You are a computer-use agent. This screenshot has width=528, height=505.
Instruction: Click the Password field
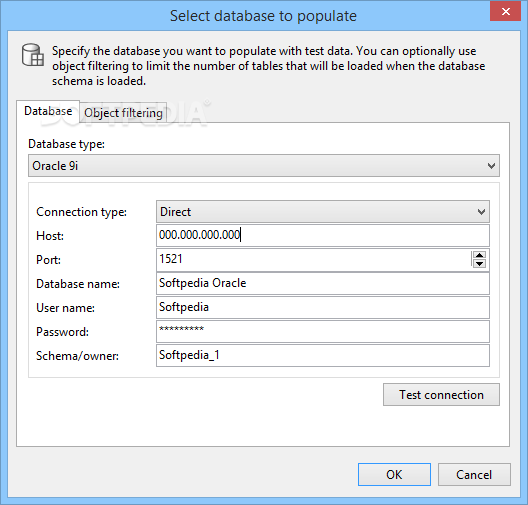tap(323, 331)
